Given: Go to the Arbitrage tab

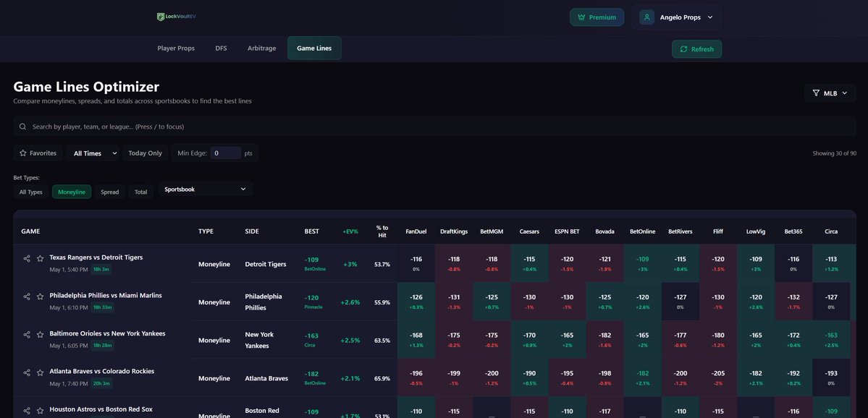Looking at the screenshot, I should (x=262, y=48).
